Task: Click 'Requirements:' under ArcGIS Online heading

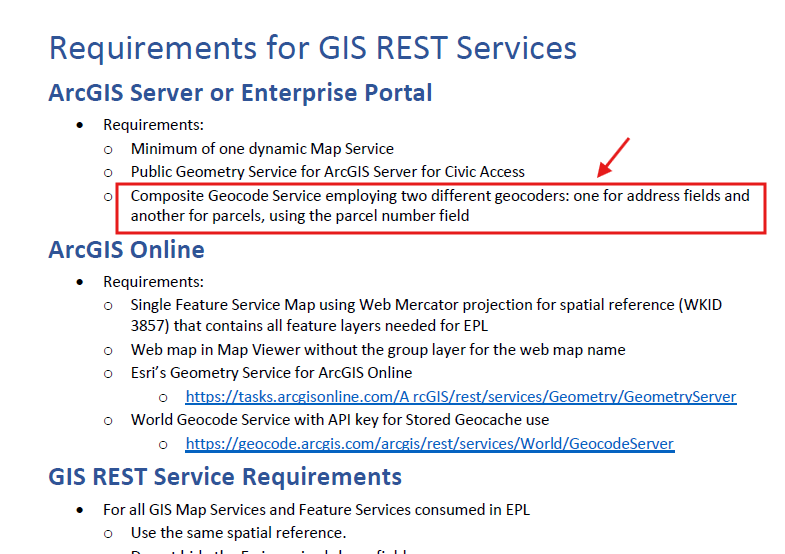Action: (x=153, y=282)
